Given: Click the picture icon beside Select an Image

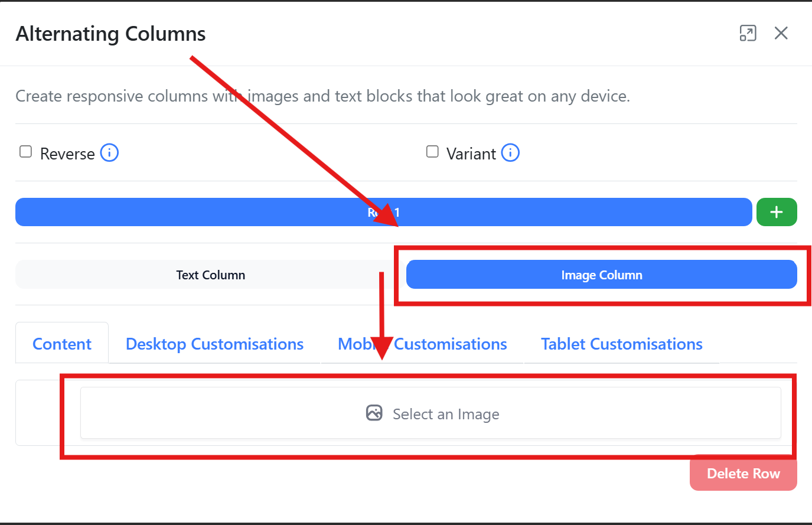Looking at the screenshot, I should click(x=374, y=413).
